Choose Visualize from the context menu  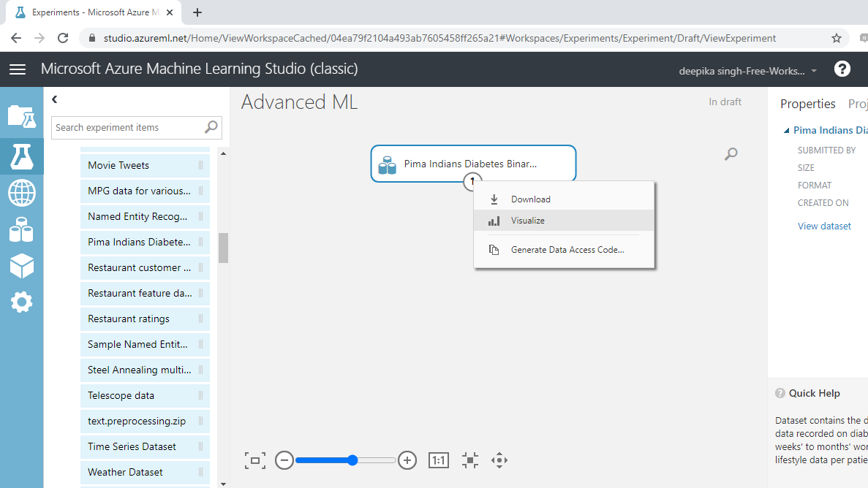(564, 220)
